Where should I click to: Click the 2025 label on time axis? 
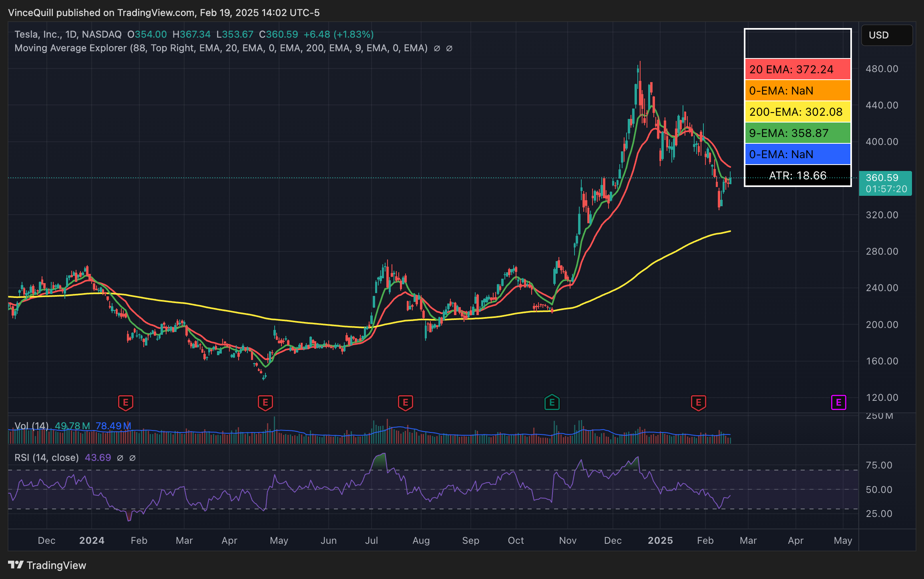660,541
